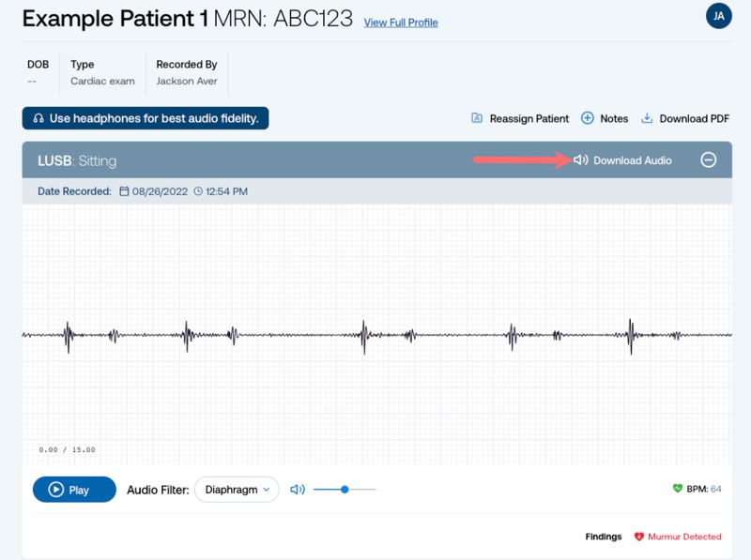Click the JA user avatar icon
The image size is (751, 560).
(718, 16)
